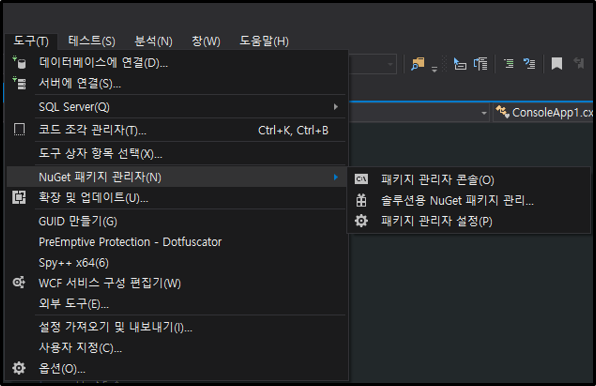596x386 pixels.
Task: Click the package manager console icon
Action: coord(361,179)
